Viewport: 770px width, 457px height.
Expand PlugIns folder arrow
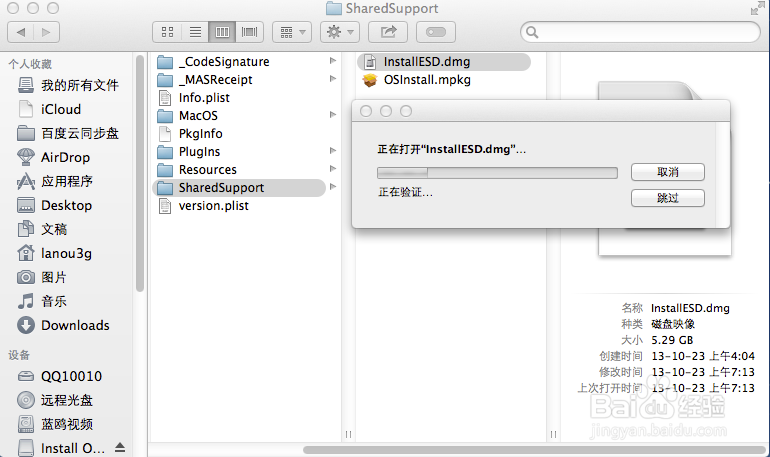[x=332, y=151]
